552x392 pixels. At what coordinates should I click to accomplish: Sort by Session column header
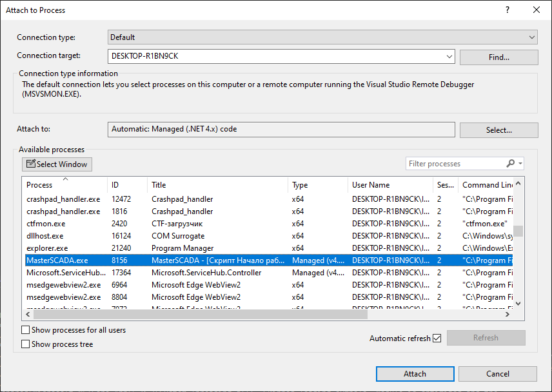coord(446,185)
